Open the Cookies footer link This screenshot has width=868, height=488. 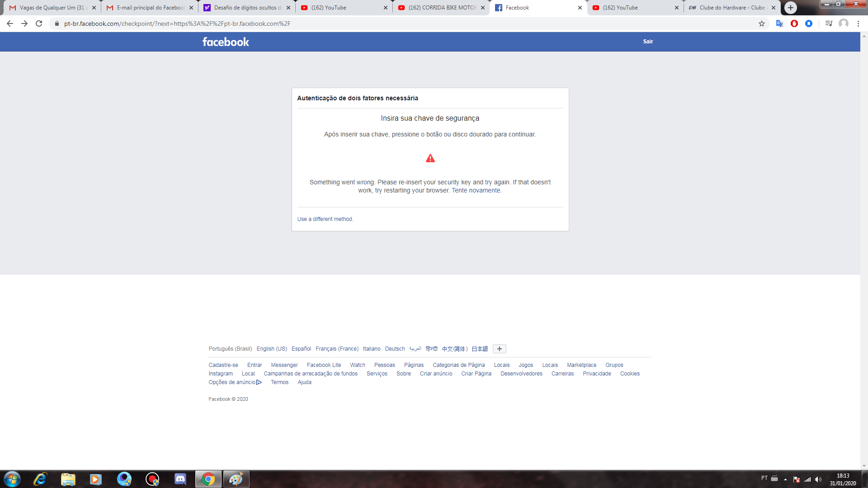click(630, 374)
